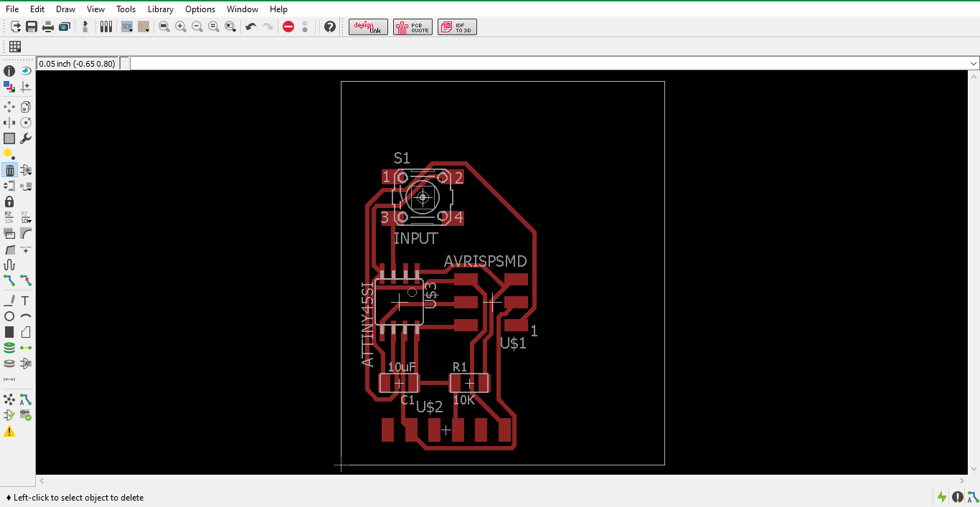
Task: Select the Rotate tool
Action: 26,123
